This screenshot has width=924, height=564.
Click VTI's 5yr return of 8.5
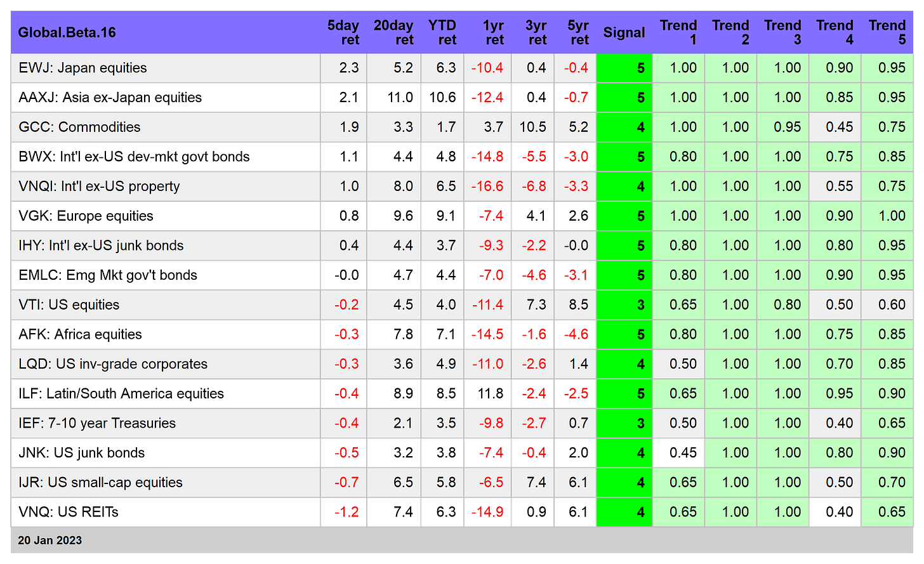tap(579, 305)
